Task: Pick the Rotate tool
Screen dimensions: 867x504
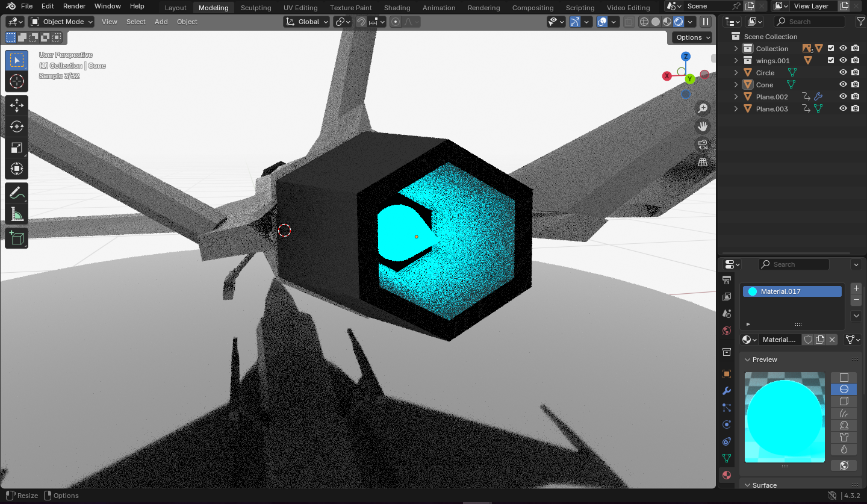Action: [x=17, y=126]
